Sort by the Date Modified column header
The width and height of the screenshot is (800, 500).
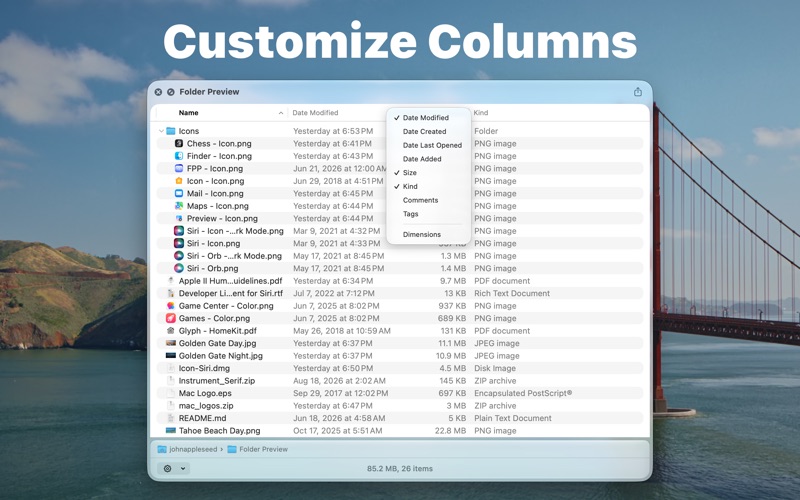click(315, 113)
